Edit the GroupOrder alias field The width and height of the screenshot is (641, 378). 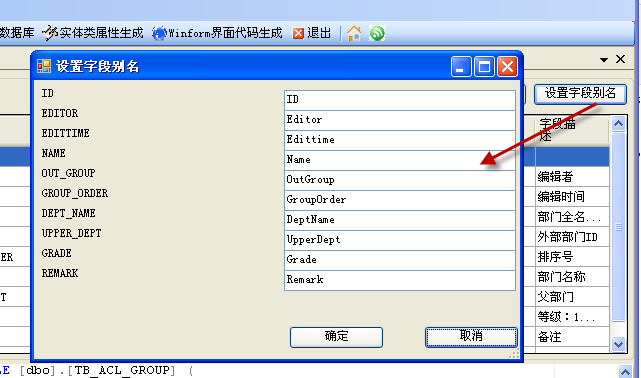click(400, 200)
